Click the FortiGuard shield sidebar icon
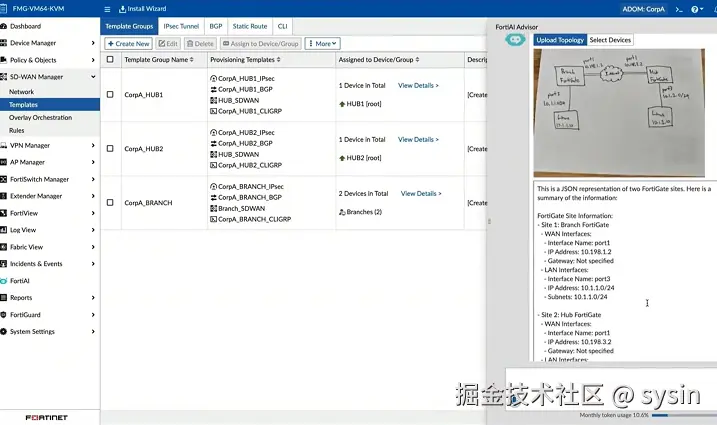This screenshot has width=717, height=425. (x=4, y=315)
